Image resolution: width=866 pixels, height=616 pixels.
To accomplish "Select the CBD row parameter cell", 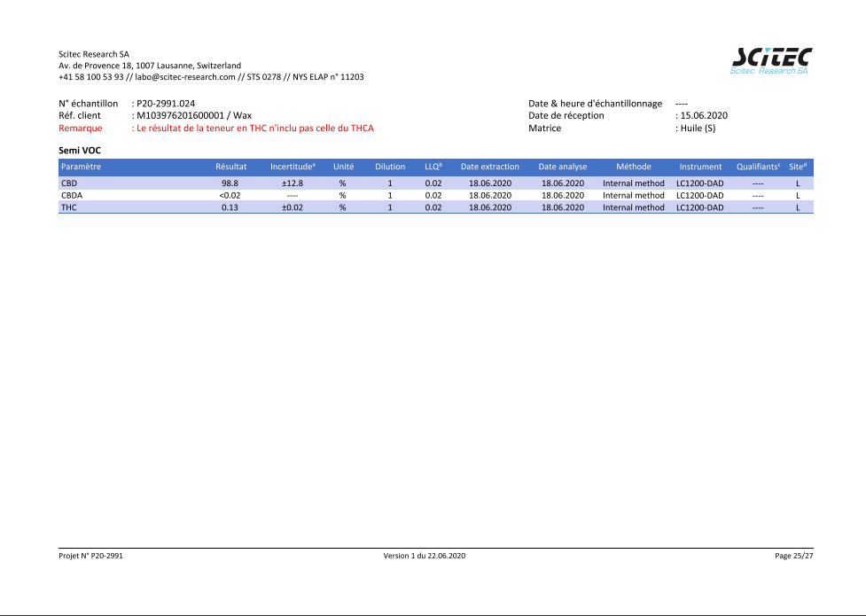I will [x=69, y=183].
